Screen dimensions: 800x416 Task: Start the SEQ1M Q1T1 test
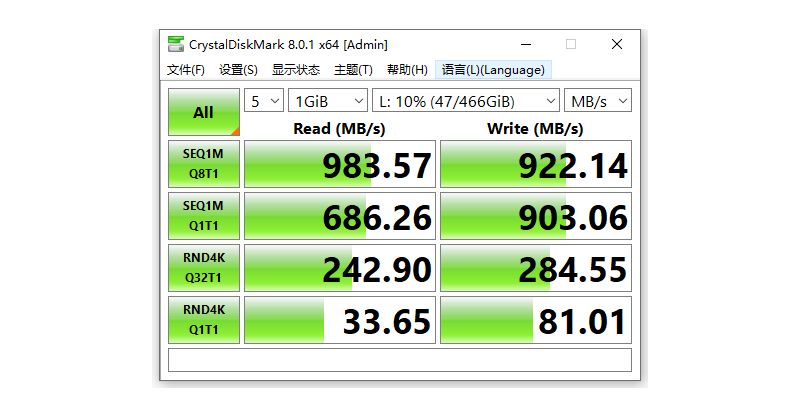point(204,216)
